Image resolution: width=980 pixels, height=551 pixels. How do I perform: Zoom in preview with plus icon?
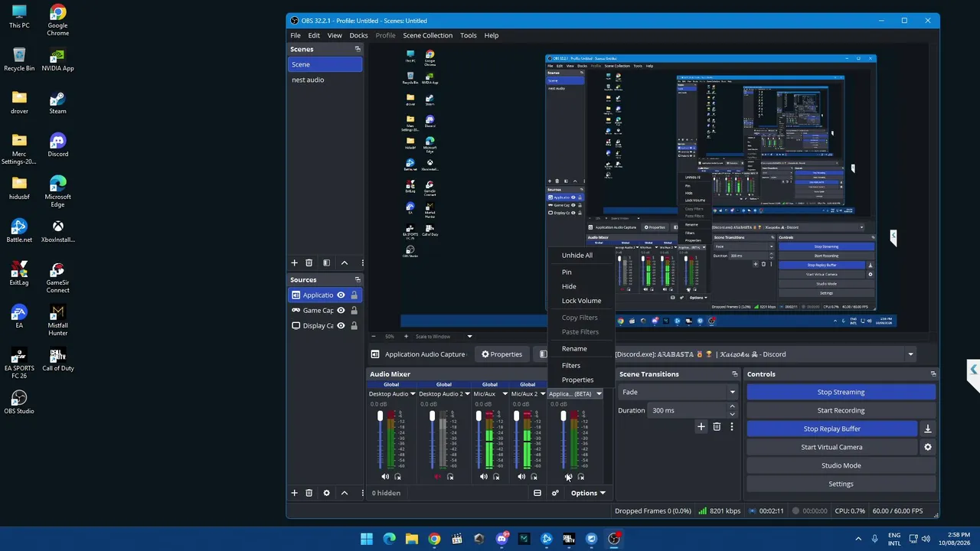[x=406, y=337]
